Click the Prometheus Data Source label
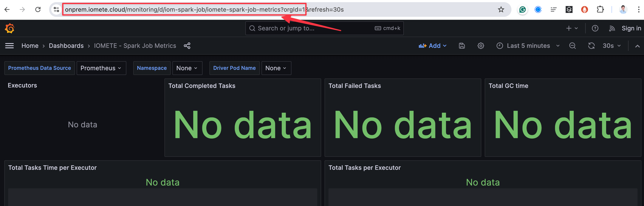This screenshot has height=206, width=644. tap(40, 68)
